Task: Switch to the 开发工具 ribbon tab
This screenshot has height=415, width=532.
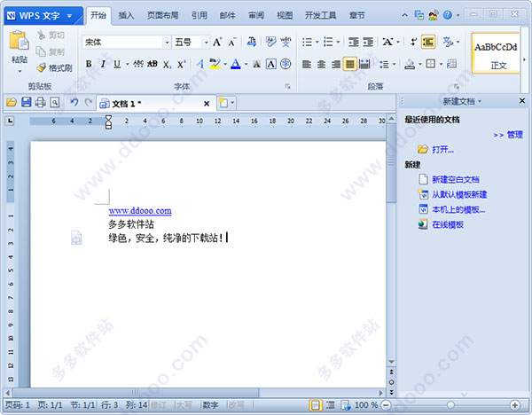Action: 320,16
